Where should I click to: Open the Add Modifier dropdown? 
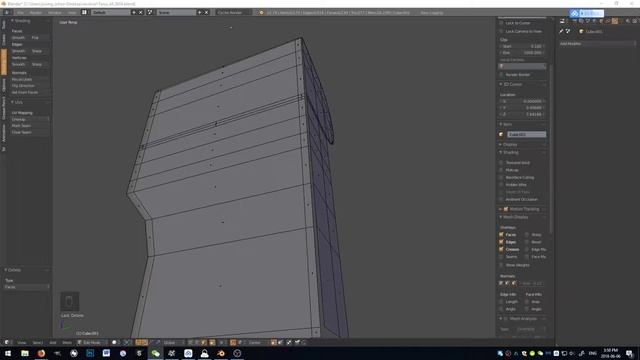(598, 44)
